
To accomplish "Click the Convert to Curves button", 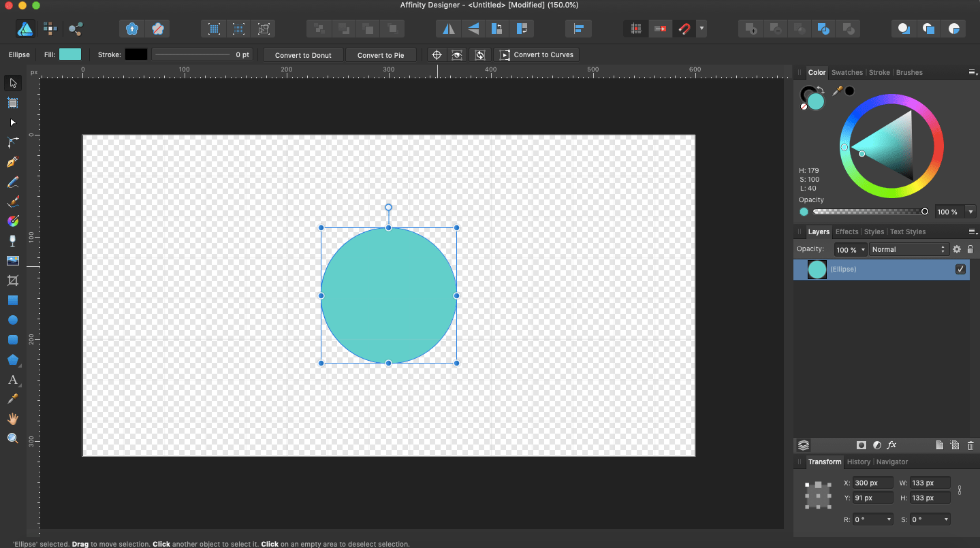I will (537, 54).
